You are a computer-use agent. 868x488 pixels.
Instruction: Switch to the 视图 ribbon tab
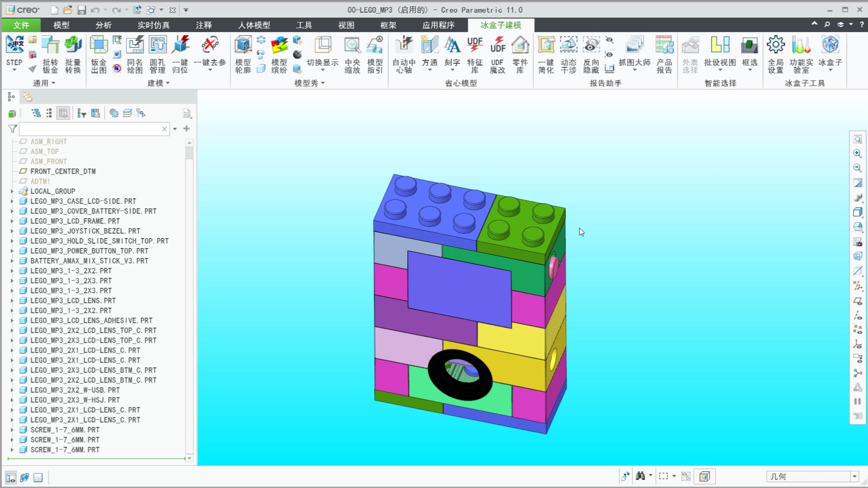pos(346,25)
